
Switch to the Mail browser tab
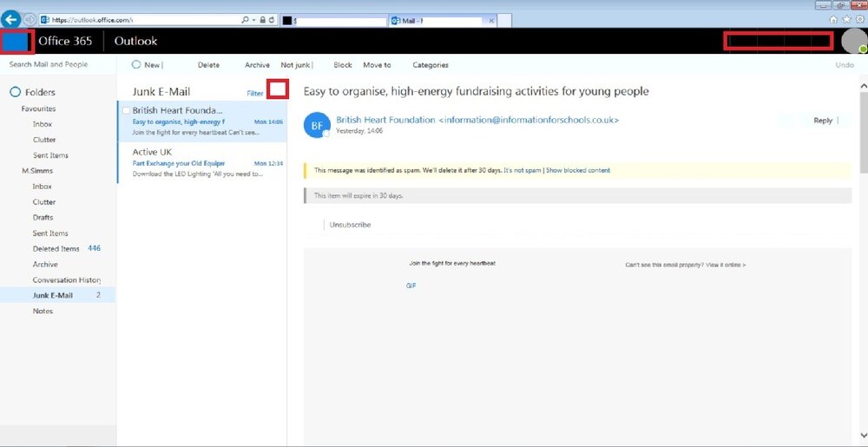click(x=444, y=21)
